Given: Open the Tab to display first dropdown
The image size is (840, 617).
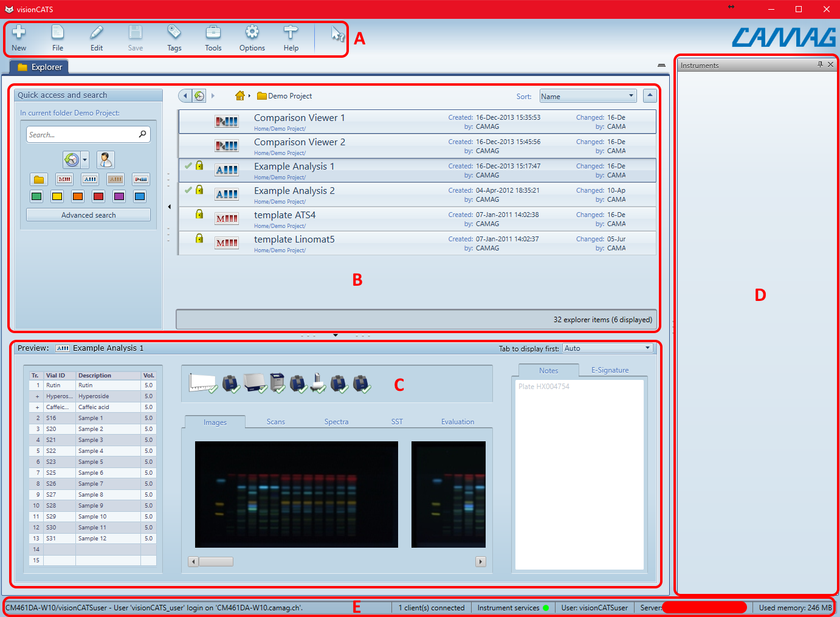Looking at the screenshot, I should coord(608,348).
